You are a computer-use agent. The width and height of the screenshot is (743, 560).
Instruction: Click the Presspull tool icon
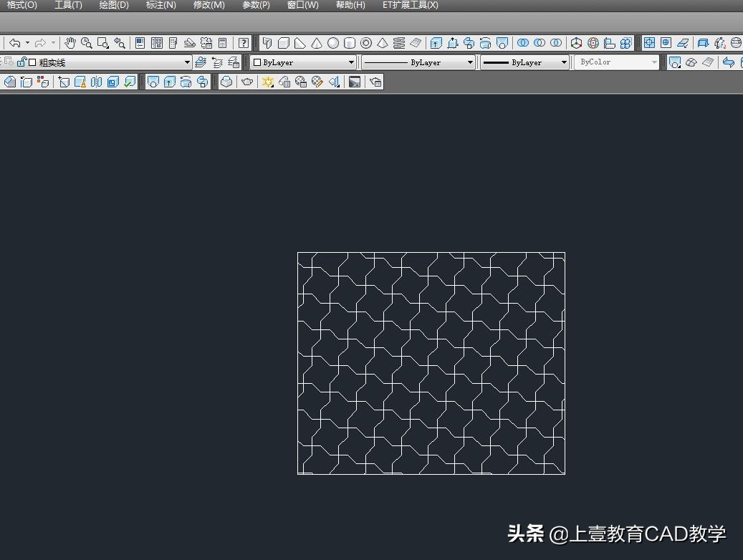coord(453,43)
